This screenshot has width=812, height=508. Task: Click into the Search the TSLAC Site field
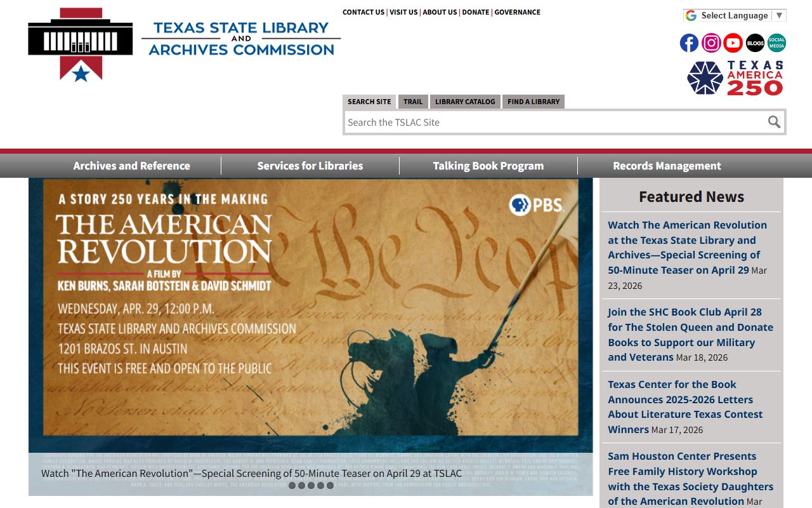coord(555,122)
